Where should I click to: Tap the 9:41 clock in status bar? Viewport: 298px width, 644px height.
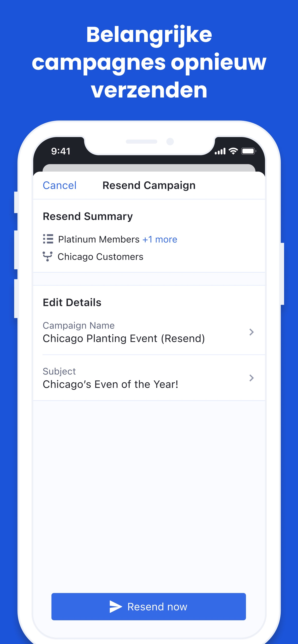pyautogui.click(x=61, y=151)
